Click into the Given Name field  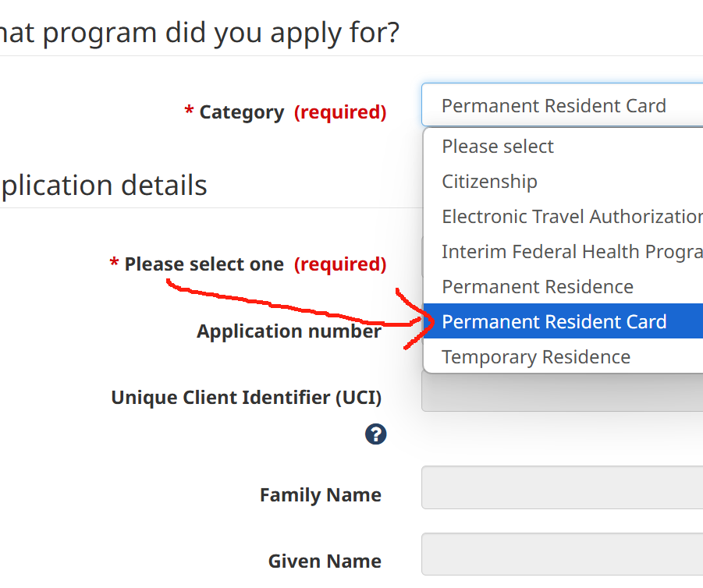pyautogui.click(x=562, y=554)
